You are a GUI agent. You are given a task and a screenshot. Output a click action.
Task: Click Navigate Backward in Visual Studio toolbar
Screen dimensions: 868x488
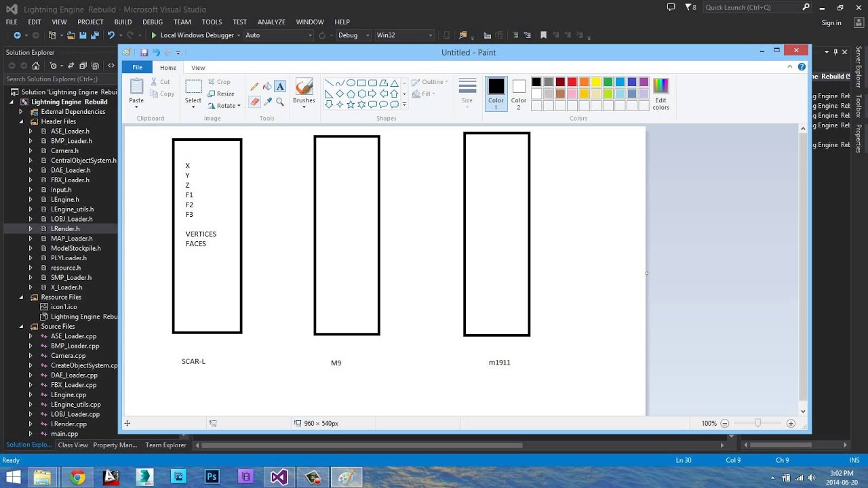17,35
